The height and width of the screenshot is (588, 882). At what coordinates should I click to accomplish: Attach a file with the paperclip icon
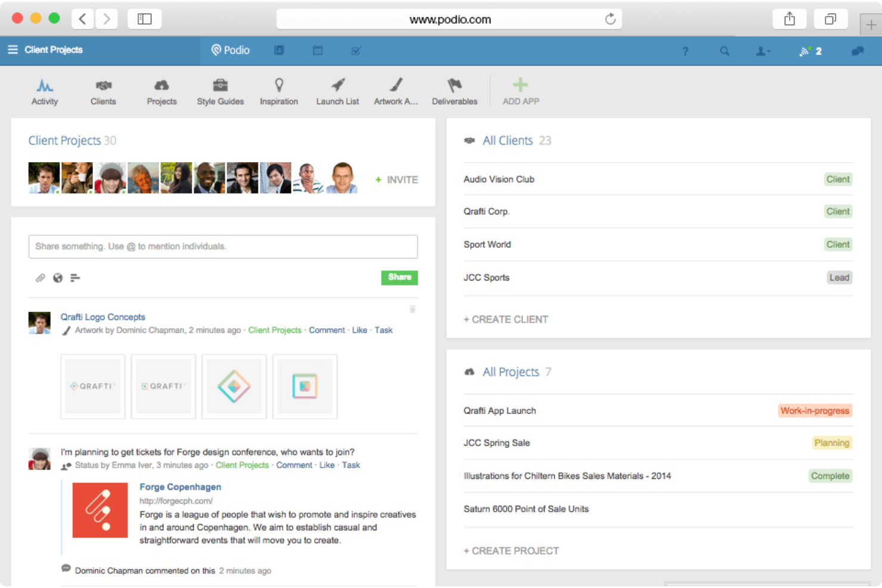40,278
